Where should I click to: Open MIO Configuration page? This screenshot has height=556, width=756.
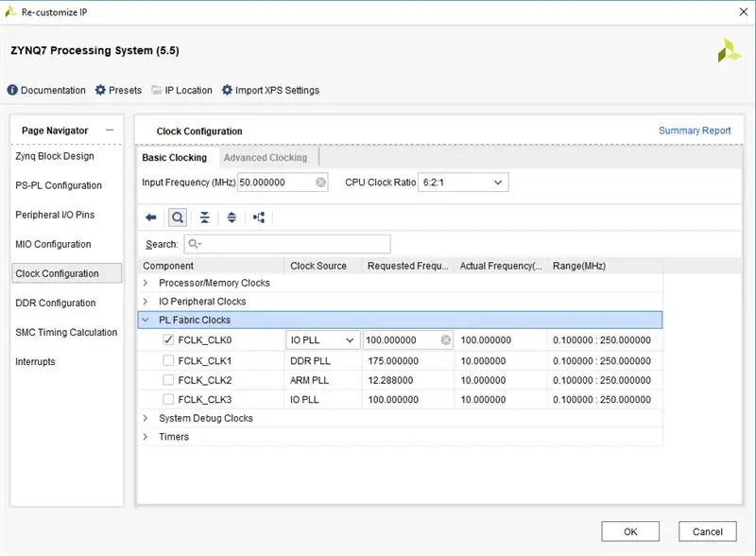point(53,244)
